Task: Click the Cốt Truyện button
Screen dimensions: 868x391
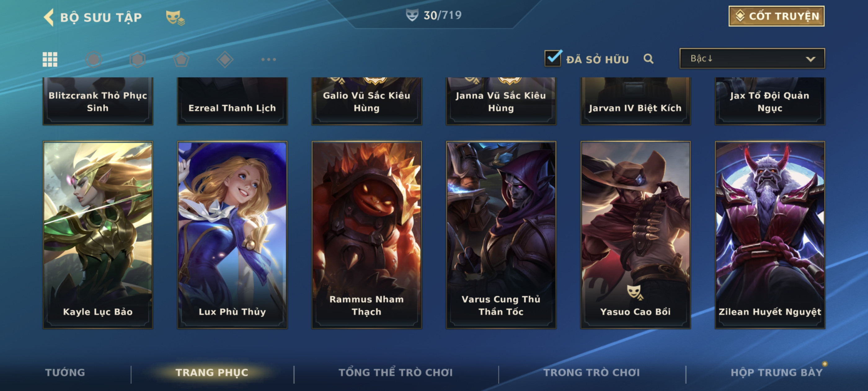Action: coord(776,16)
